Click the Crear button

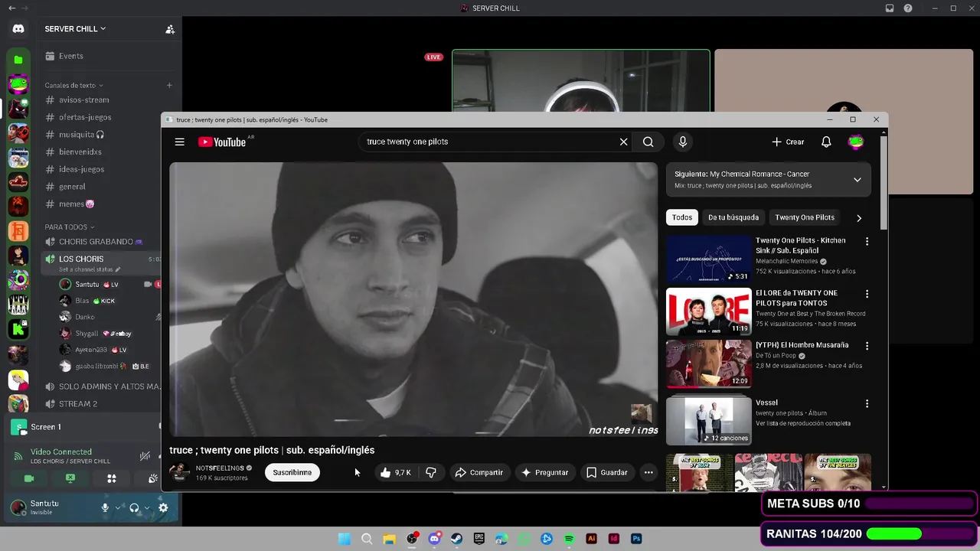click(x=788, y=142)
